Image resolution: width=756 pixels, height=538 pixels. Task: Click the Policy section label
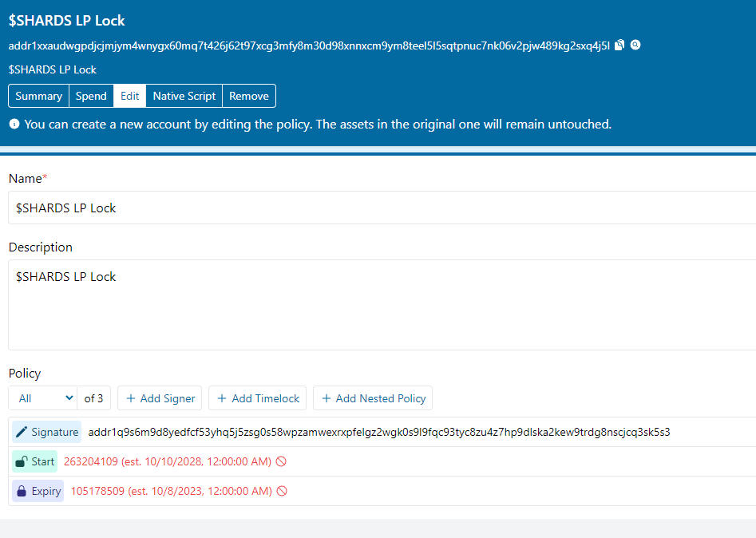[25, 374]
